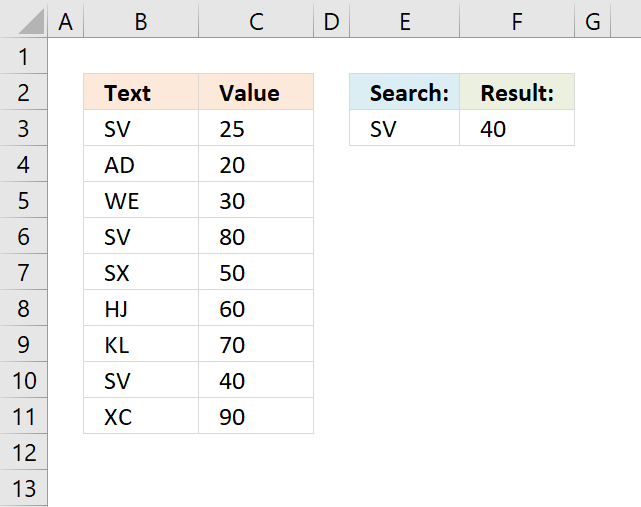Select column F header
641x507 pixels.
click(x=517, y=21)
